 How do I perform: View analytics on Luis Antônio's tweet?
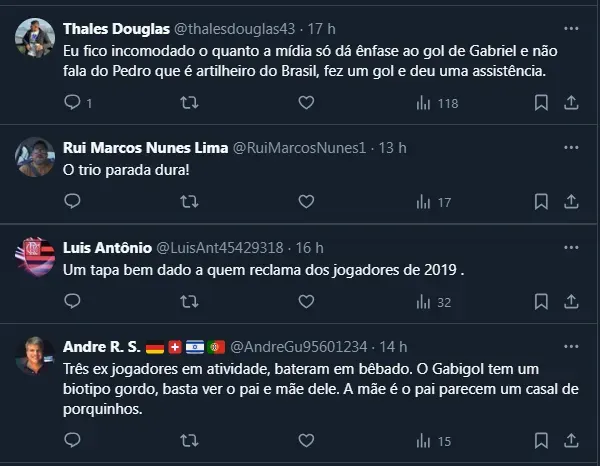[432, 302]
